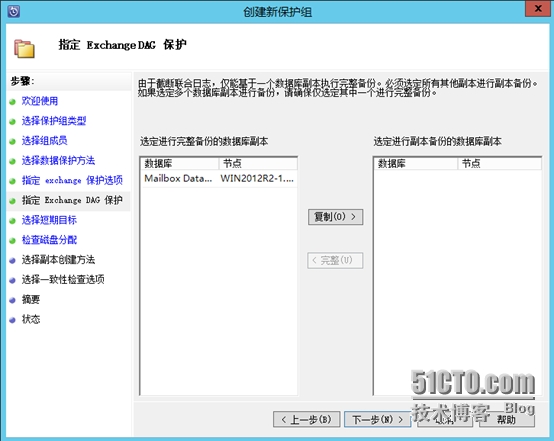Open 指定 exchange 保护选项 step
554x441 pixels.
click(x=72, y=180)
